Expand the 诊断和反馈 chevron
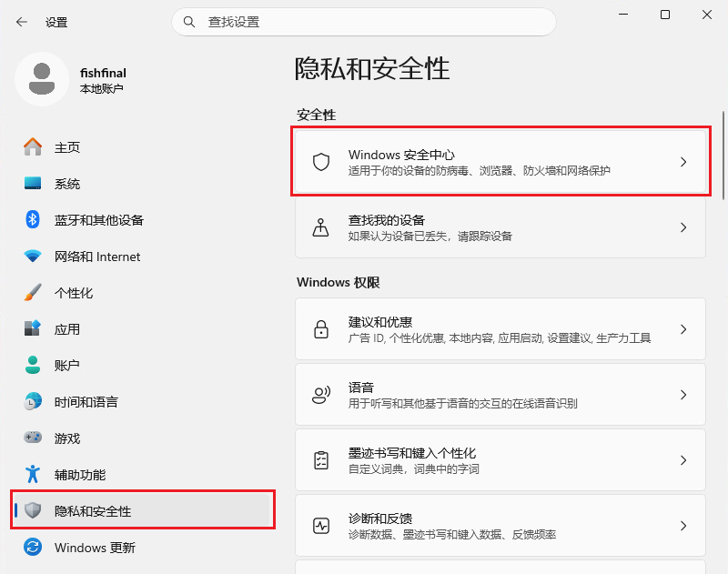728x574 pixels. 683,526
